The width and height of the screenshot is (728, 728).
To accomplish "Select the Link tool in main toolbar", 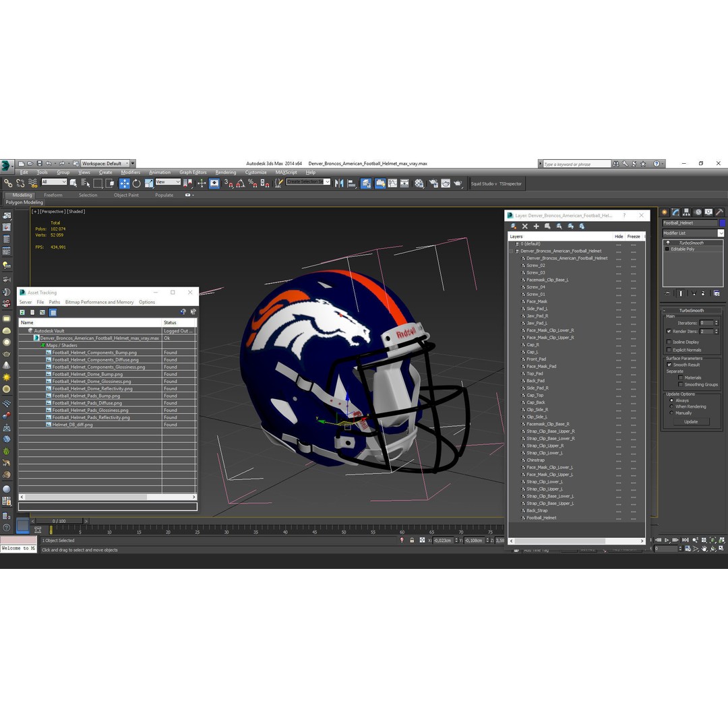I will click(x=8, y=183).
